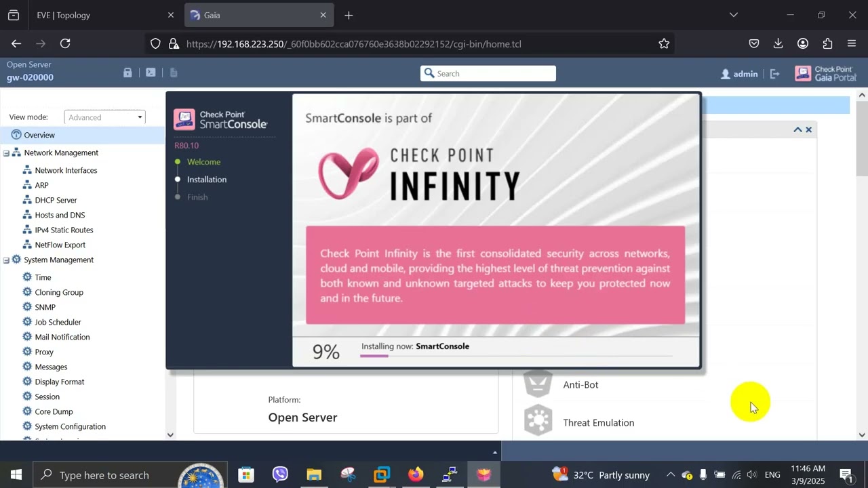Open Firefox extensions puzzle icon
The image size is (868, 488).
[827, 43]
